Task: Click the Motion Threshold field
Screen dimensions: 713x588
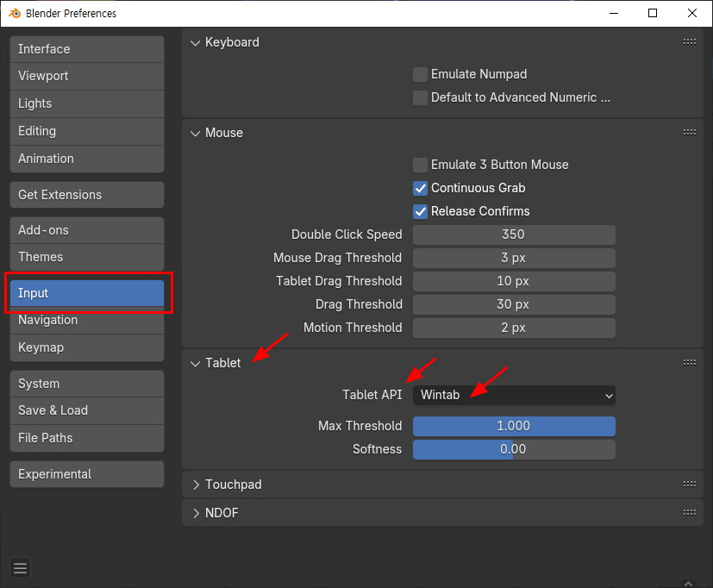Action: 514,328
